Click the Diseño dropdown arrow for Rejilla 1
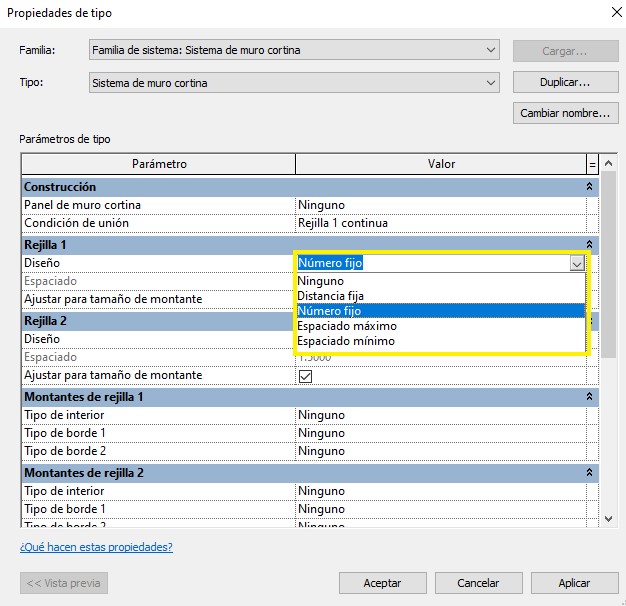The height and width of the screenshot is (606, 626). point(576,263)
